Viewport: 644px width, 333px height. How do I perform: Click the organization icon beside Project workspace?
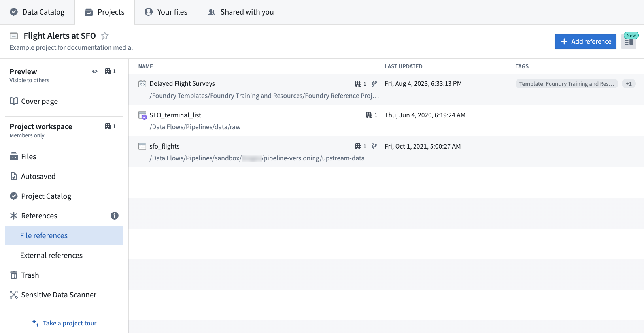click(x=110, y=126)
